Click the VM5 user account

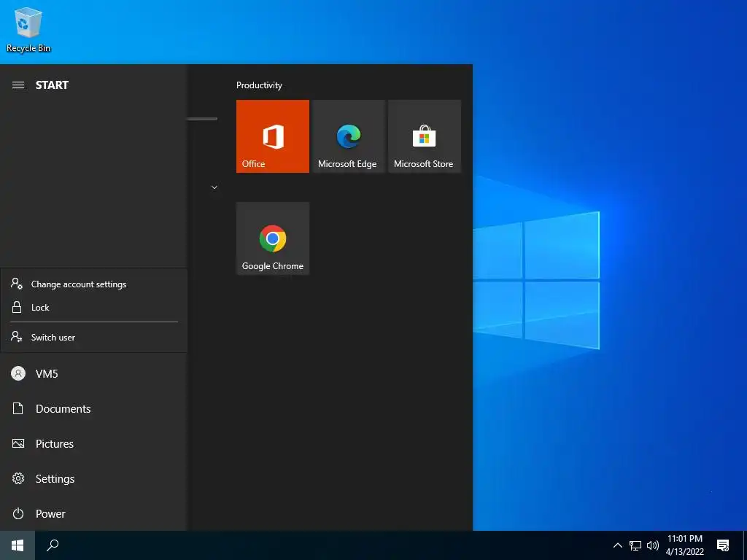click(x=94, y=374)
